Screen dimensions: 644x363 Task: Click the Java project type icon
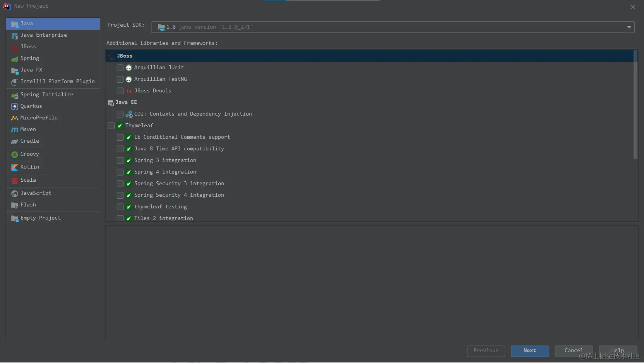pos(15,24)
